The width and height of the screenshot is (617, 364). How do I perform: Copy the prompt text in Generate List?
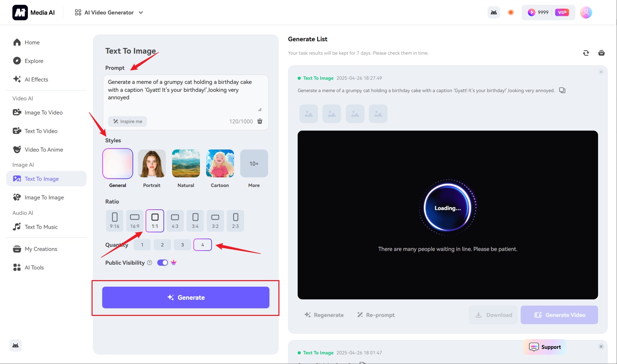(562, 90)
